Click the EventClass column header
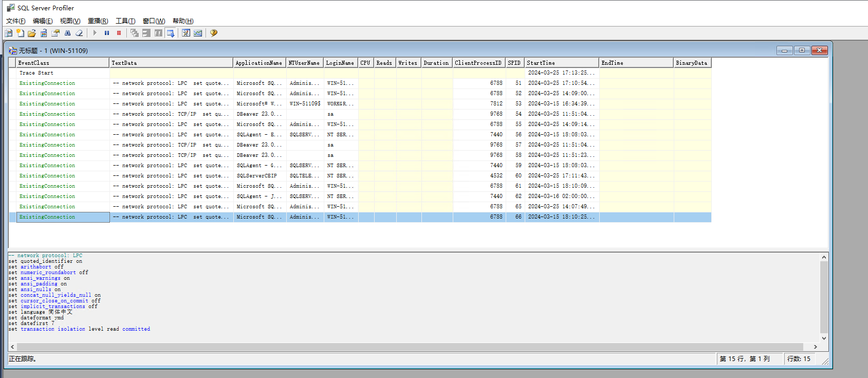The image size is (868, 378). click(63, 63)
